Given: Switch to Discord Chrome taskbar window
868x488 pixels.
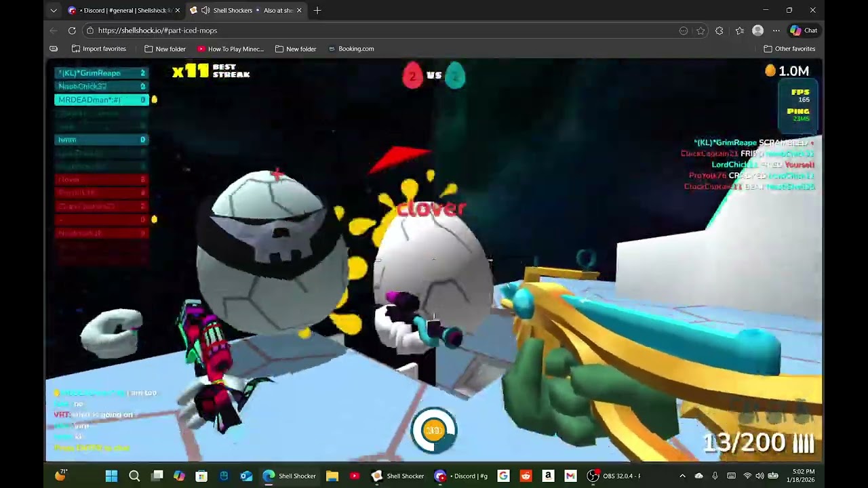Looking at the screenshot, I should [x=463, y=476].
